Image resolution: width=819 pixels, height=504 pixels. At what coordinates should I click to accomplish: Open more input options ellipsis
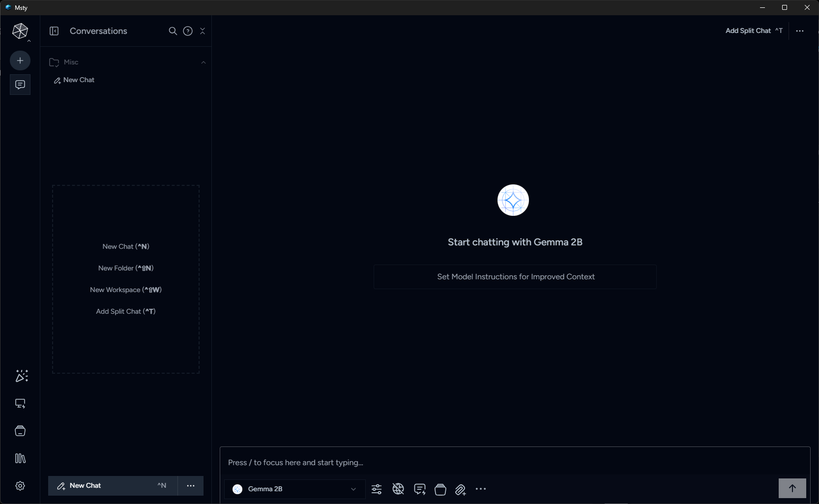click(x=481, y=489)
